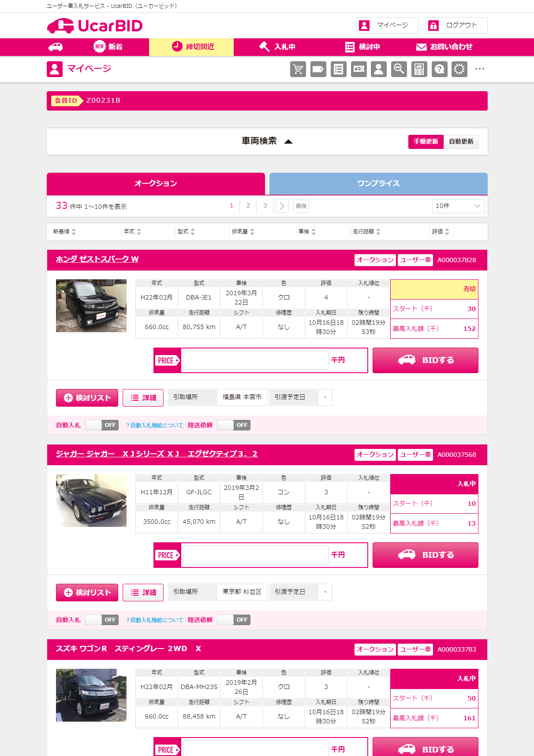Sort by 型式 column
Viewport: 534px width, 756px height.
(186, 232)
